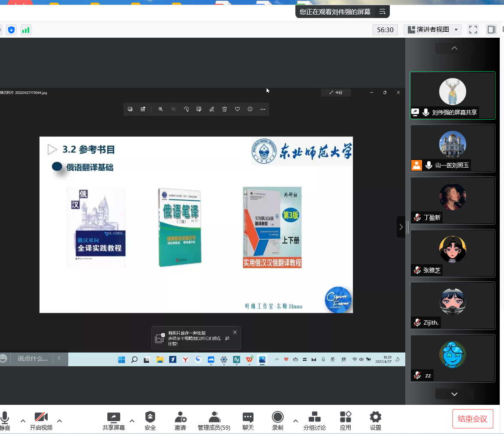Select 丁盈新 participant video tile
Screen dimensions: 504x434
pos(452,200)
